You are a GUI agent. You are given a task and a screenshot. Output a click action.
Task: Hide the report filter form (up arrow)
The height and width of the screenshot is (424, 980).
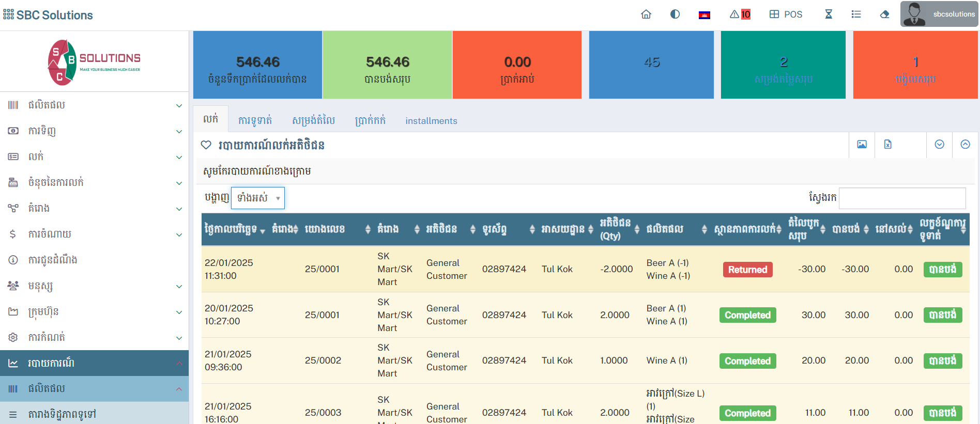(965, 145)
